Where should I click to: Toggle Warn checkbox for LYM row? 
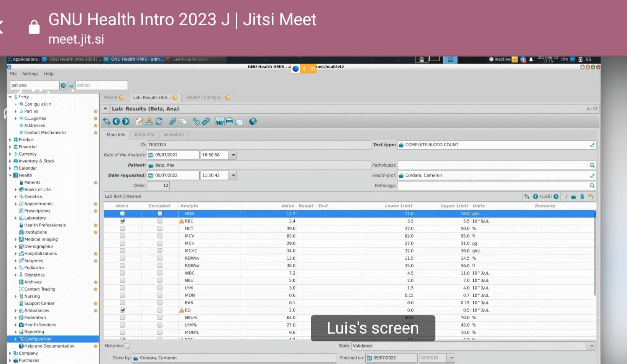122,288
